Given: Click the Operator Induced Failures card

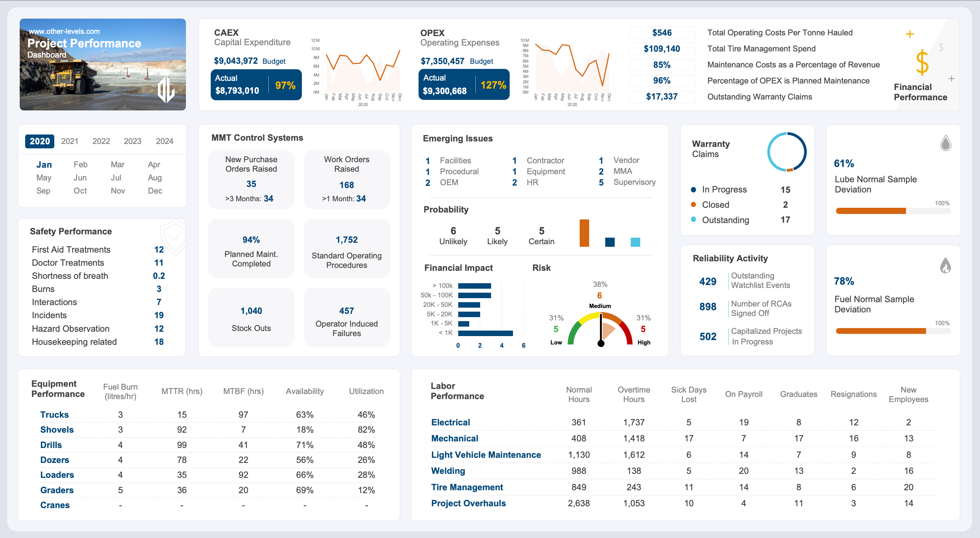Looking at the screenshot, I should tap(347, 317).
